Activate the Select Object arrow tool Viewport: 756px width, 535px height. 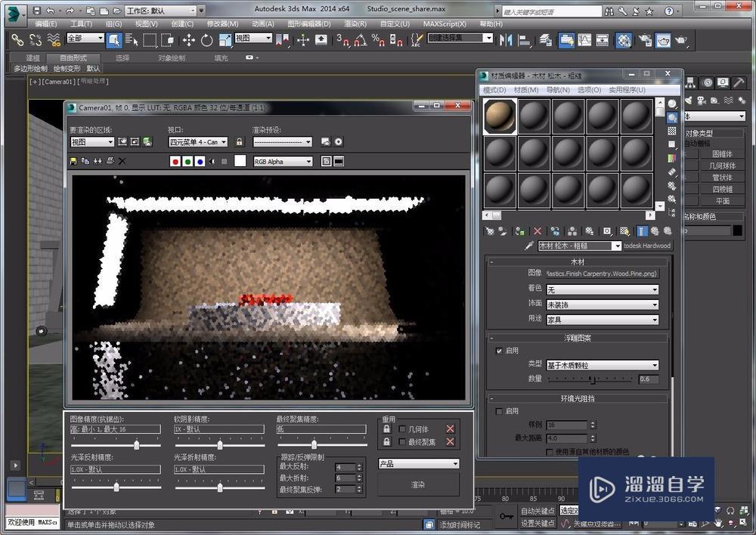tap(114, 39)
